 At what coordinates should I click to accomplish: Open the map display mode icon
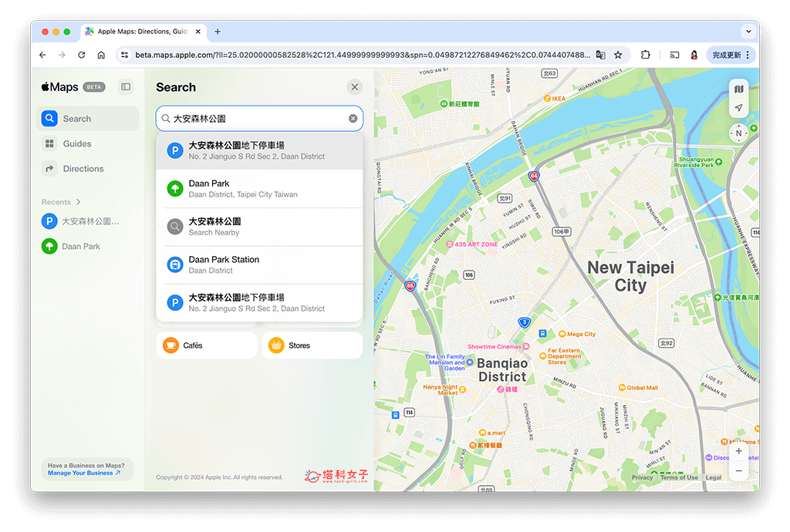coord(738,88)
